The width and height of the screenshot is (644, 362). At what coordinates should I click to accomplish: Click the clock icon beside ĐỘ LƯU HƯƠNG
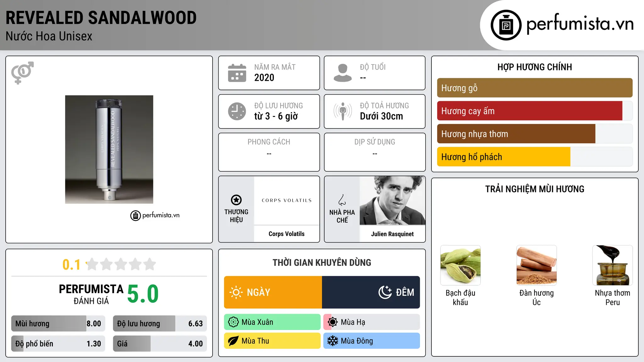[237, 111]
